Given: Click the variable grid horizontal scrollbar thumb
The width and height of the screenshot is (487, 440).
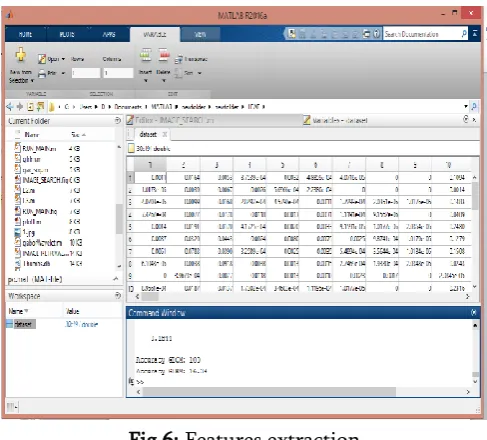Looking at the screenshot, I should pyautogui.click(x=150, y=296).
